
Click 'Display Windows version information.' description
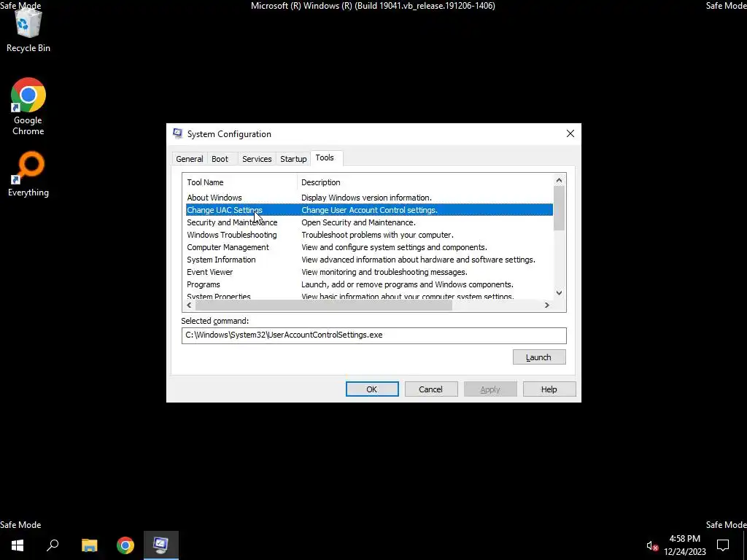point(366,198)
